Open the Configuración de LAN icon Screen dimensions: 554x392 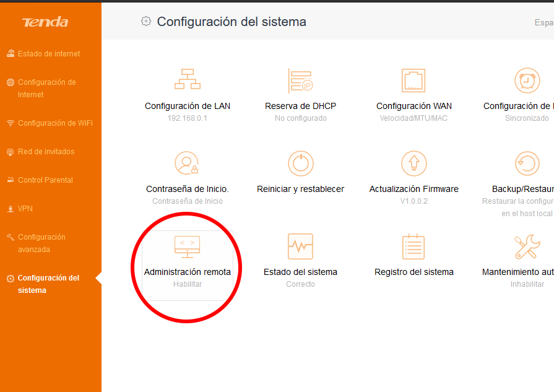pos(188,81)
